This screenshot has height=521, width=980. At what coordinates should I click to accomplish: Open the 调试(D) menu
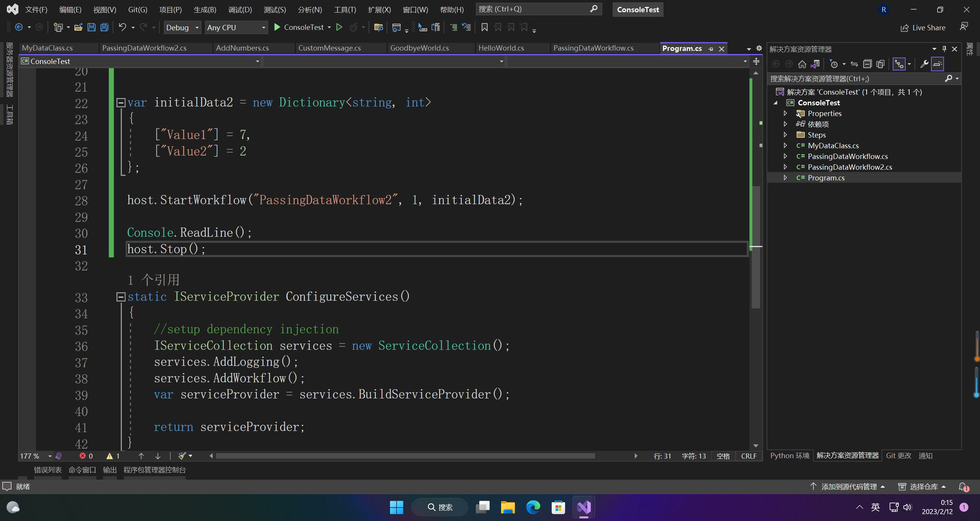240,10
